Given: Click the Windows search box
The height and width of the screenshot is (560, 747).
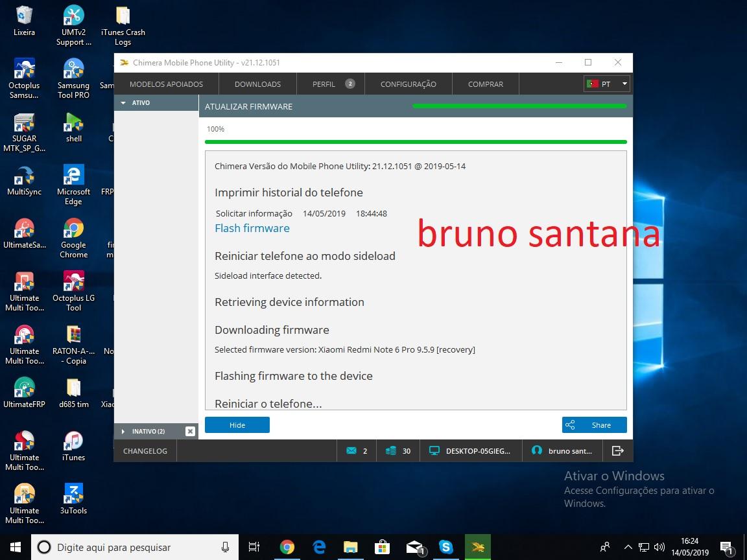Looking at the screenshot, I should (x=135, y=547).
